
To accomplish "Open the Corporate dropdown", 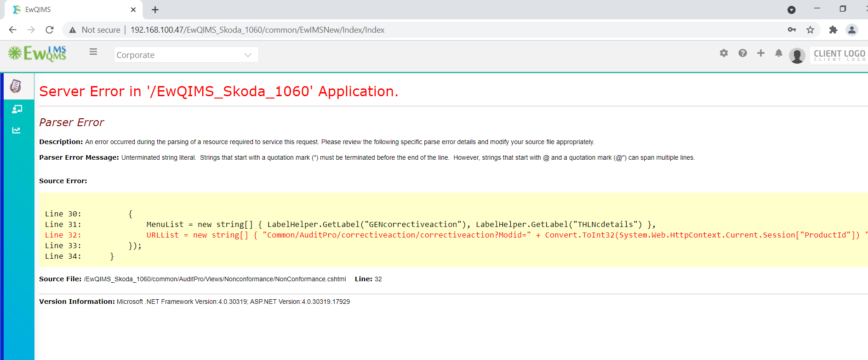I will [186, 55].
